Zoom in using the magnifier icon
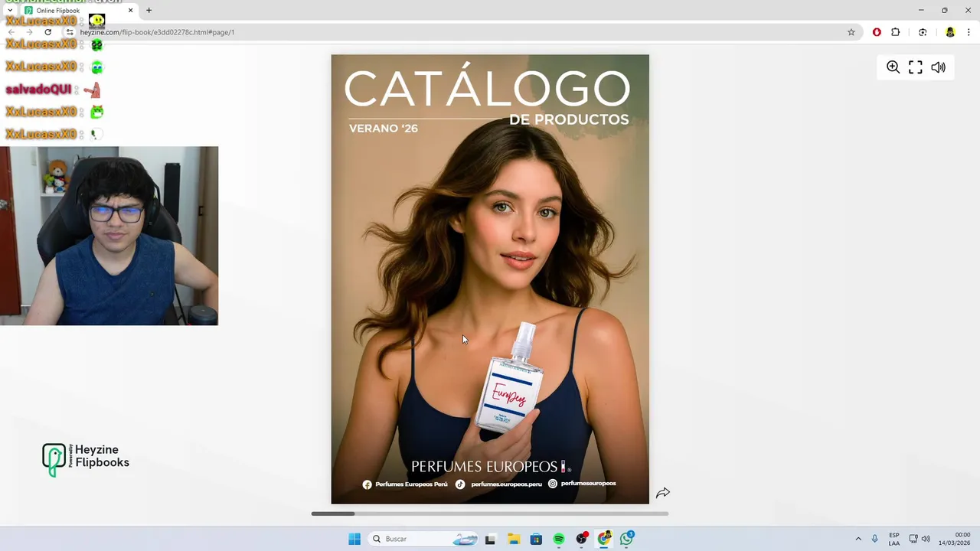The height and width of the screenshot is (551, 980). tap(893, 67)
